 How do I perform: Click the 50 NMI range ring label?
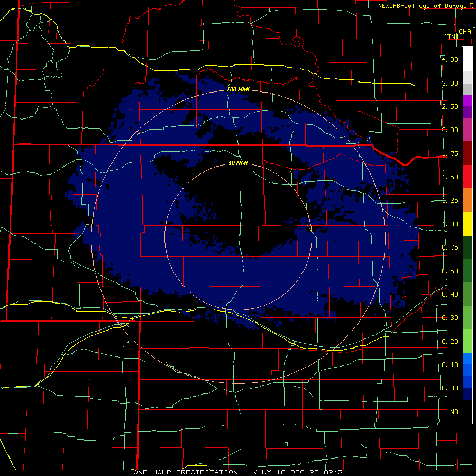pyautogui.click(x=238, y=163)
